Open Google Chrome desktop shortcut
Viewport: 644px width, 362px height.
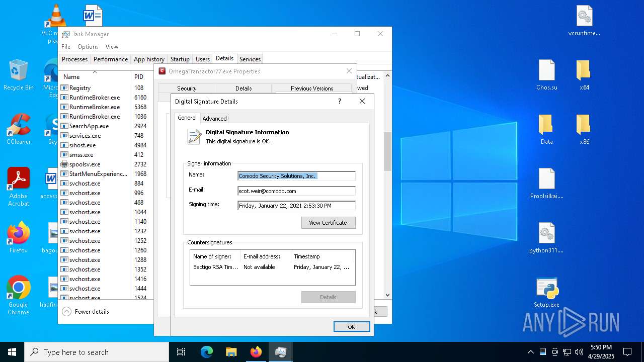point(19,295)
